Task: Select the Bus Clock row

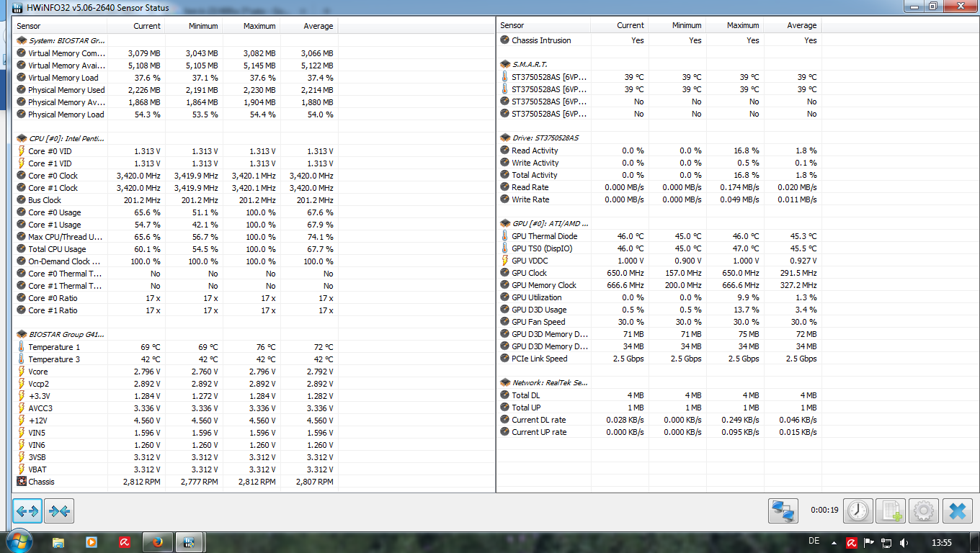Action: (x=175, y=200)
